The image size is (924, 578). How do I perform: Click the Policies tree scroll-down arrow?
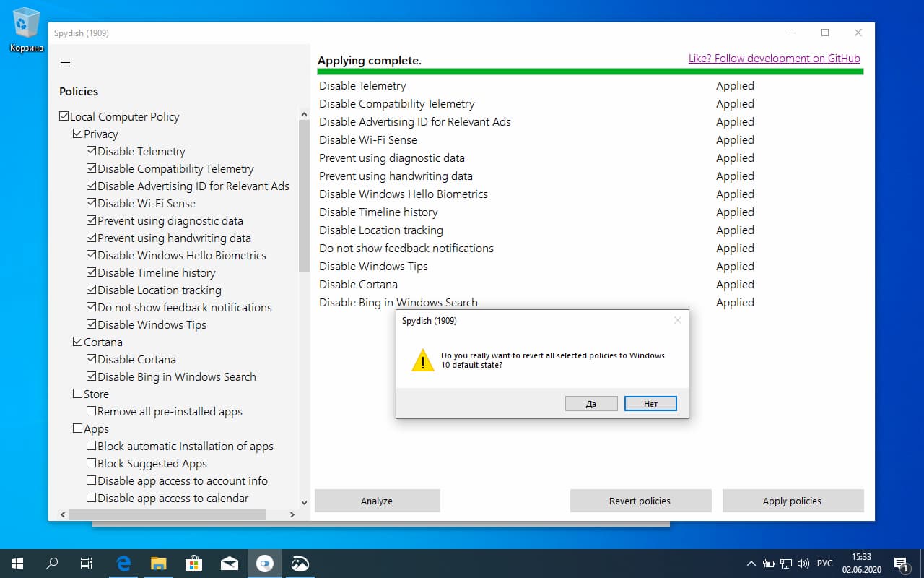click(x=304, y=502)
